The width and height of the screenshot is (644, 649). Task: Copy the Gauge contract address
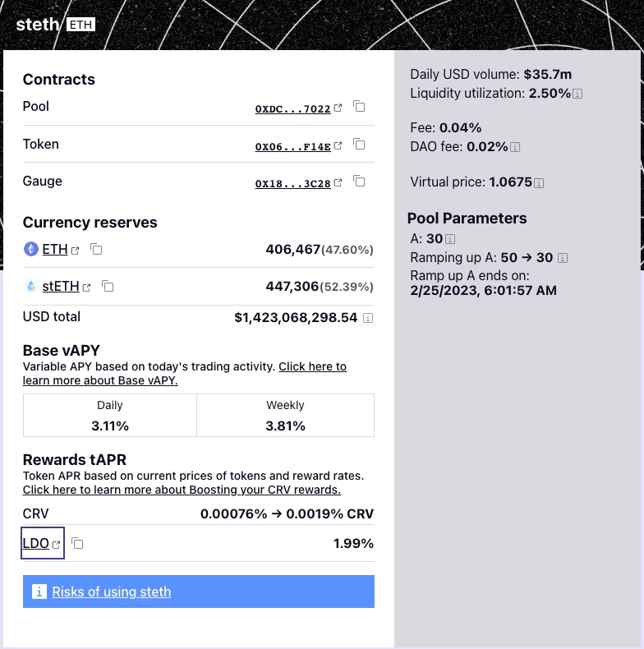click(x=359, y=182)
